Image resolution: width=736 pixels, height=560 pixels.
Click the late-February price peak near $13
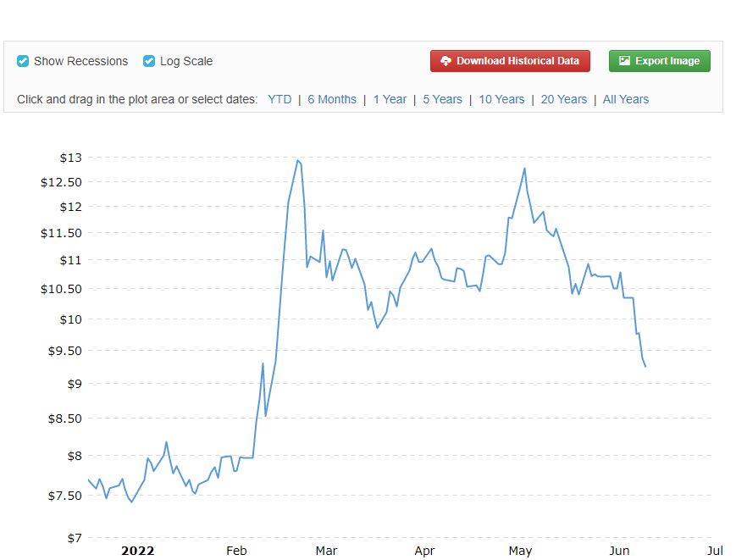click(297, 160)
